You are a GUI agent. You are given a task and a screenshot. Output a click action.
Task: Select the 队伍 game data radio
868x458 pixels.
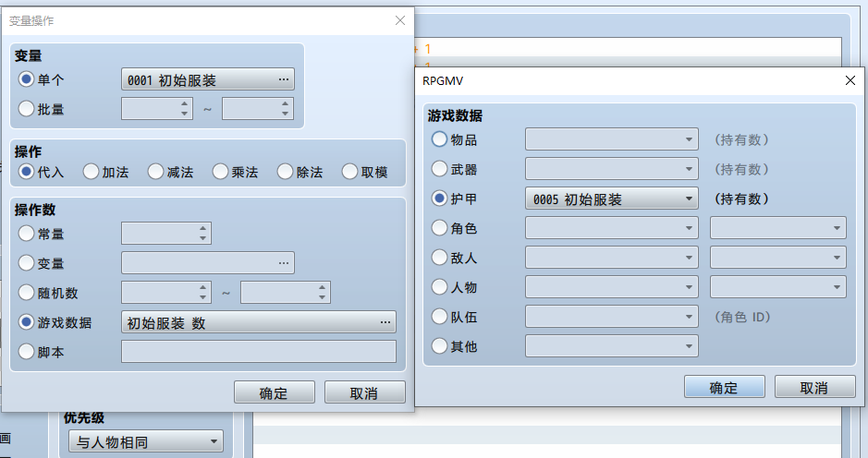click(x=439, y=317)
